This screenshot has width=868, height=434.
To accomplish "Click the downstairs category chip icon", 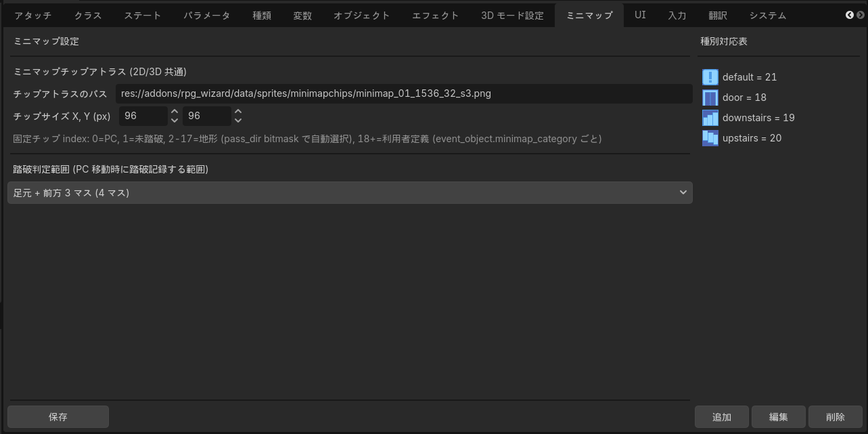I will click(x=710, y=118).
